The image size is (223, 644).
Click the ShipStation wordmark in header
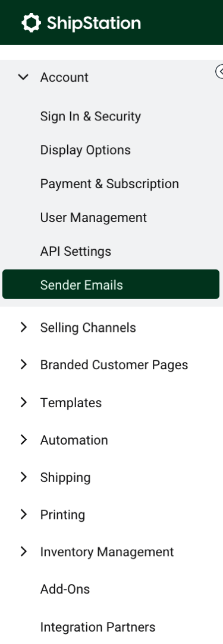coord(94,23)
